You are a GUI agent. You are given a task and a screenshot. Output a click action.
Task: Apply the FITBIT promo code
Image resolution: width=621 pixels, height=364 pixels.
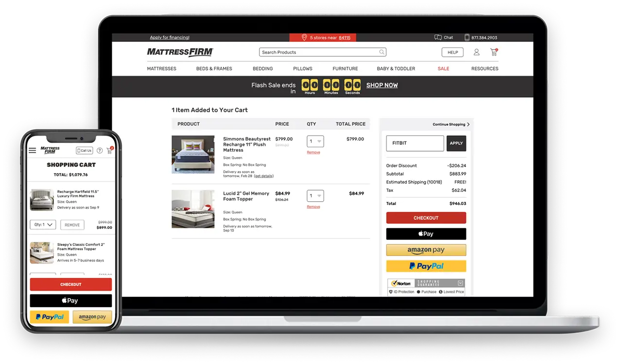coord(456,143)
